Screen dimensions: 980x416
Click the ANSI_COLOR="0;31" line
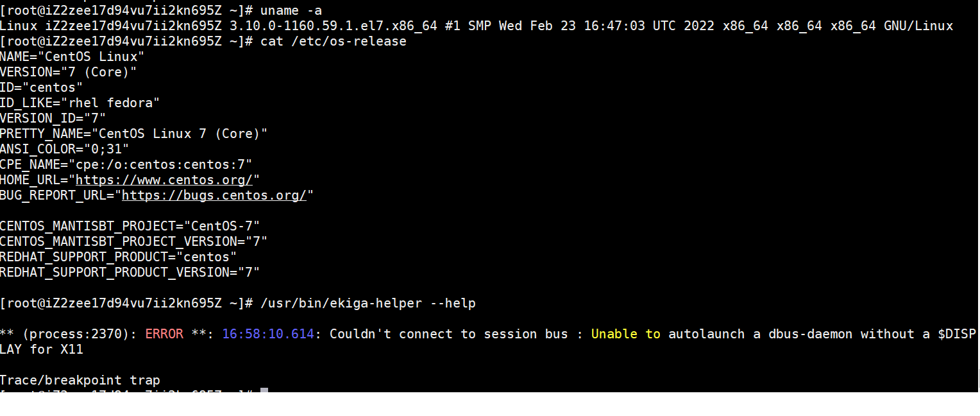(64, 149)
